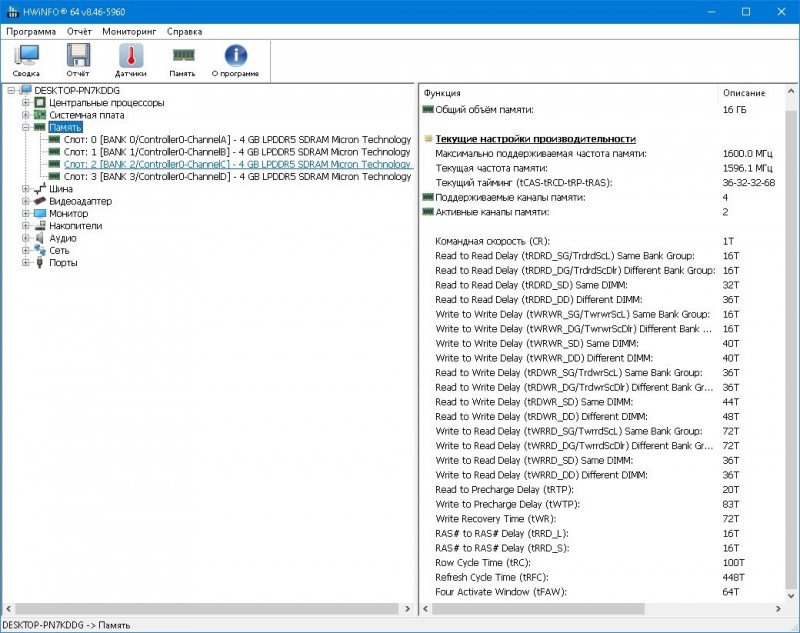Expand the Видеоадаптер node
This screenshot has height=633, width=800.
[26, 201]
